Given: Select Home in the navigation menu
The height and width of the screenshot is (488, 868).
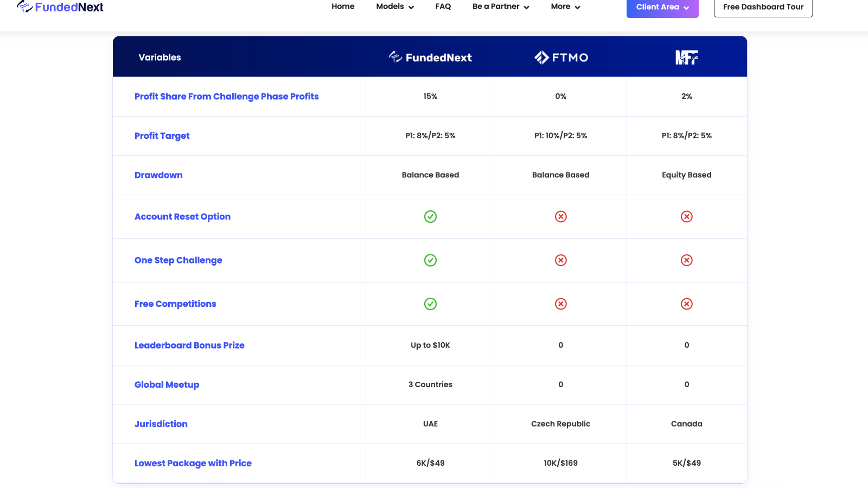Looking at the screenshot, I should tap(343, 7).
